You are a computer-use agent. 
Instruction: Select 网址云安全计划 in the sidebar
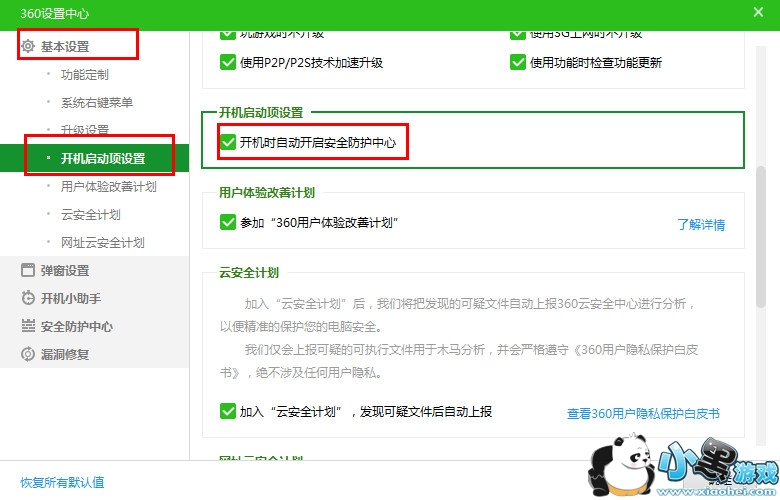click(102, 242)
